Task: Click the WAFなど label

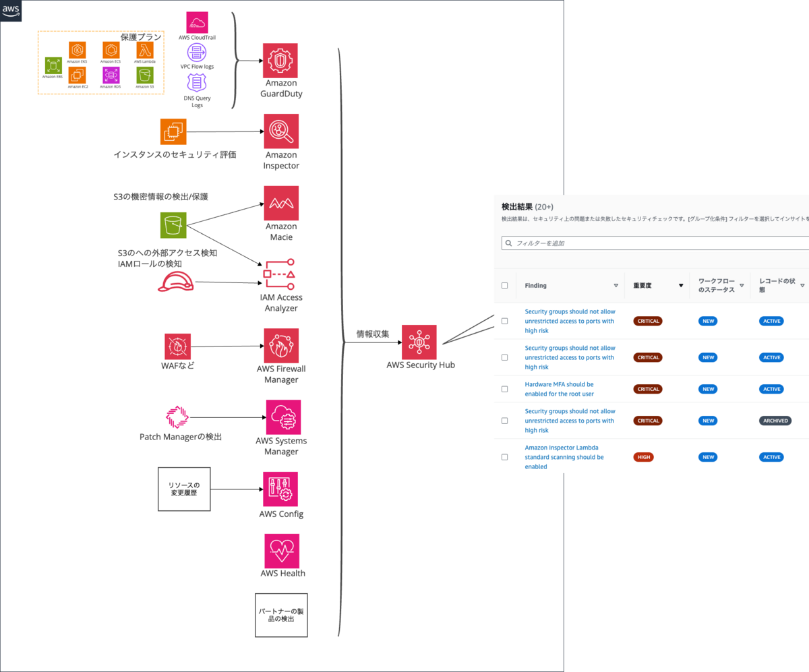Action: [179, 365]
